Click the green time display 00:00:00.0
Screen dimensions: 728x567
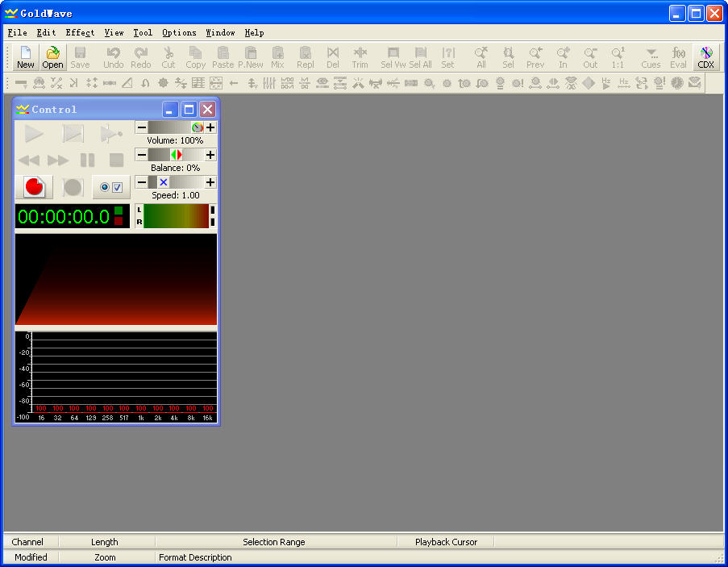coord(64,216)
